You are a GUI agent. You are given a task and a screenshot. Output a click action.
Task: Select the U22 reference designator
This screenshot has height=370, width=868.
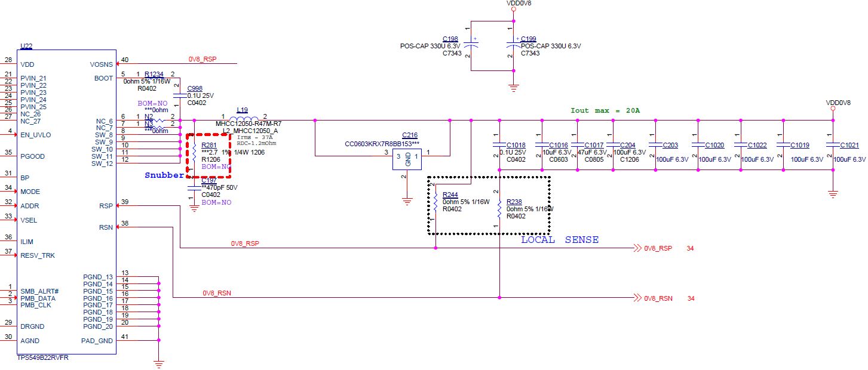[x=26, y=45]
